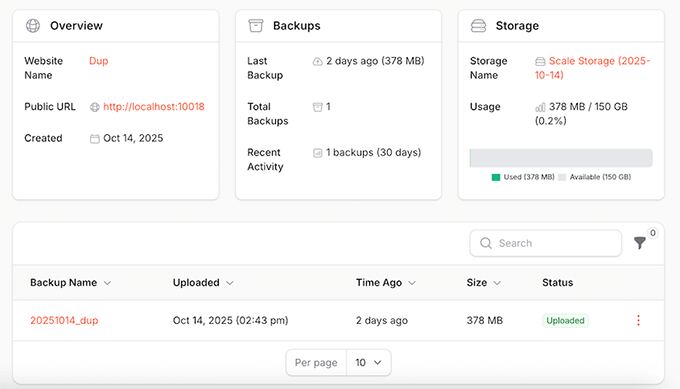Image resolution: width=680 pixels, height=389 pixels.
Task: Click the chart icon beside 1 backups (30 days)
Action: tap(317, 153)
